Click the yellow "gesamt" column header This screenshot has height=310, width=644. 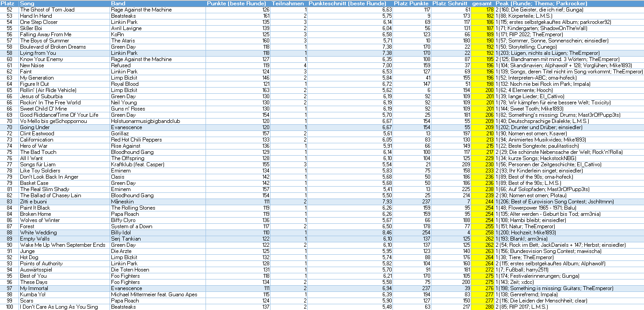[483, 3]
